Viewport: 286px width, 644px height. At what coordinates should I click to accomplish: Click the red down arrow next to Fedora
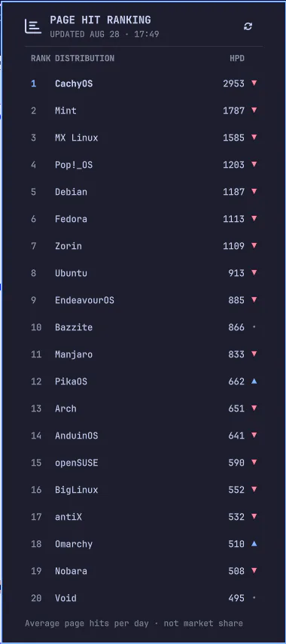254,218
